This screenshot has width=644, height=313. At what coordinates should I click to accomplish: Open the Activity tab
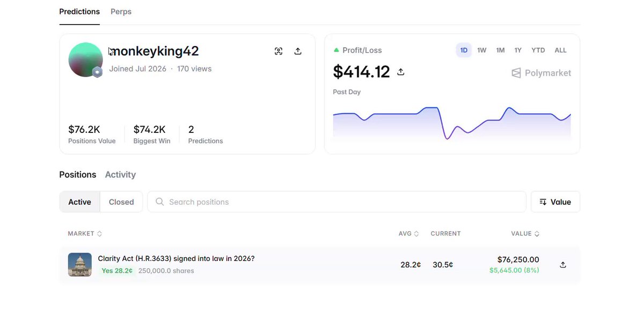click(x=120, y=175)
